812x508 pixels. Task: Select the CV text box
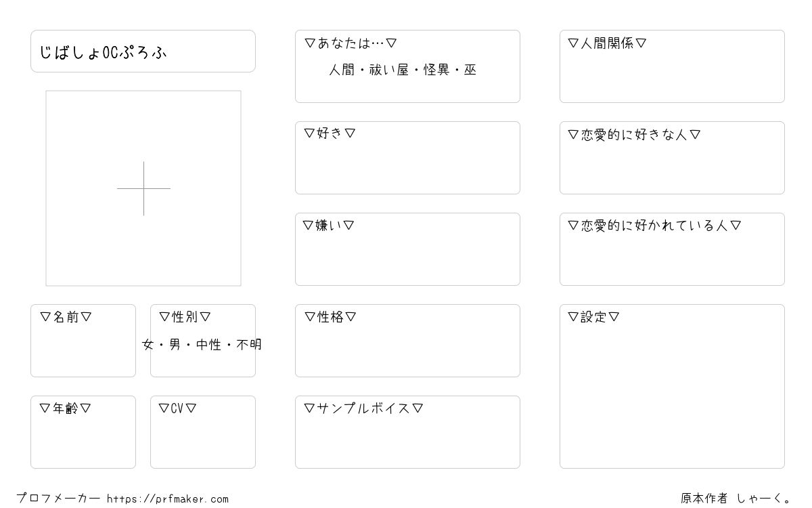point(203,432)
